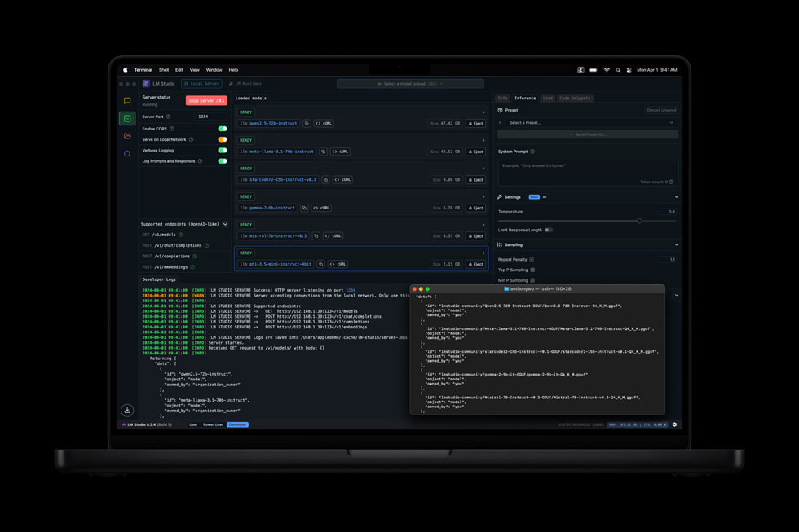Open cURL snippet for meta-llama-3.1-70b-instruct
This screenshot has width=799, height=532.
tap(341, 151)
